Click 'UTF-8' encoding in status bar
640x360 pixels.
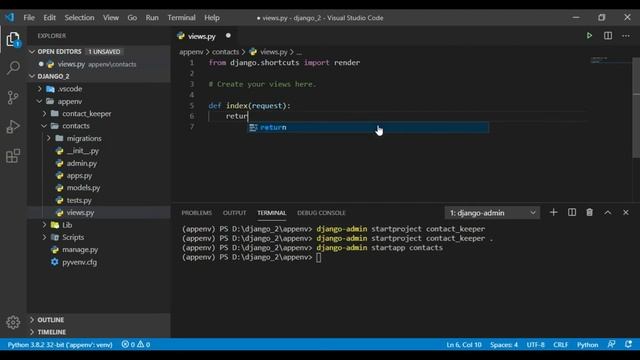(535, 344)
